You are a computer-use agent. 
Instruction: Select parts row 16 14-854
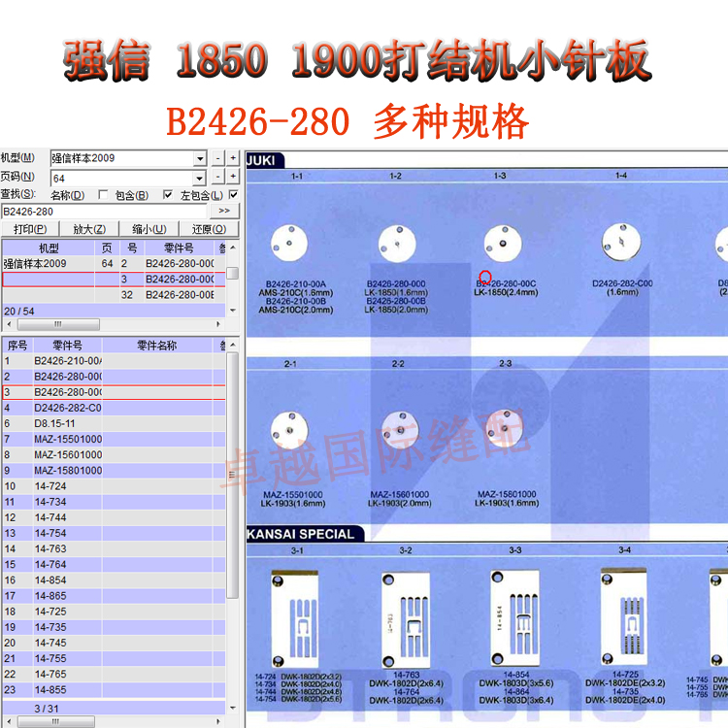click(114, 579)
